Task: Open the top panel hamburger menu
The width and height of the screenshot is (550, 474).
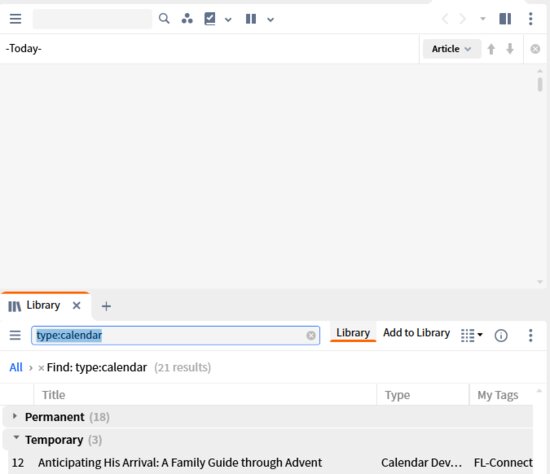Action: 15,19
